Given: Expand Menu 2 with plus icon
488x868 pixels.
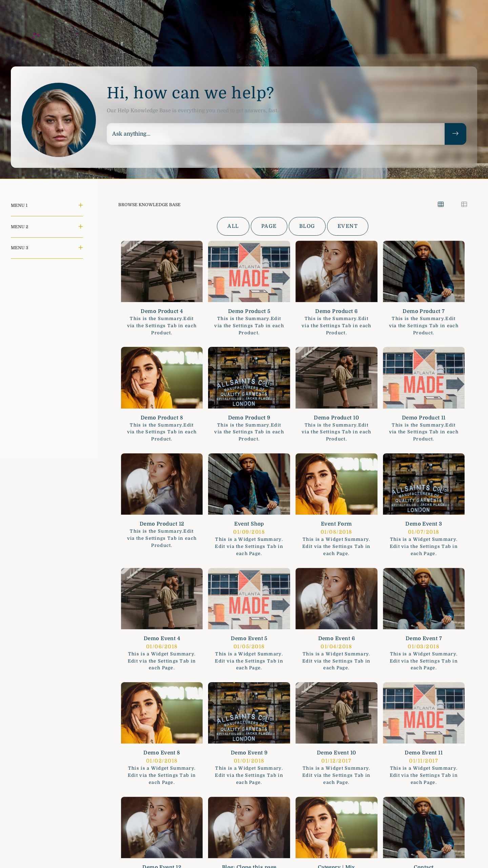Looking at the screenshot, I should 80,226.
